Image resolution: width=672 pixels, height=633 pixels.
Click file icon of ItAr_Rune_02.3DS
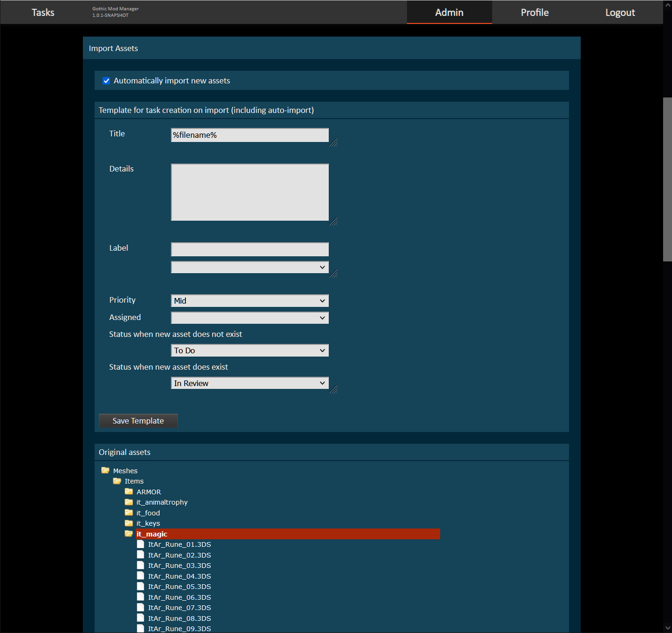pos(140,555)
